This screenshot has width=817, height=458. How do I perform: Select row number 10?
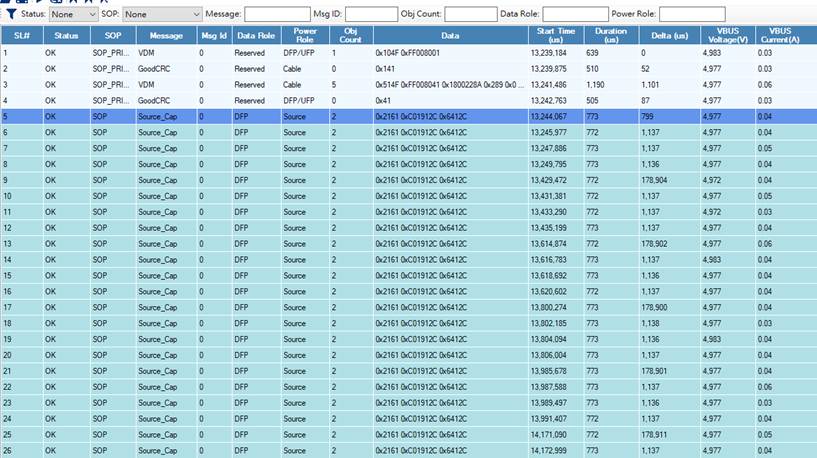click(x=7, y=196)
